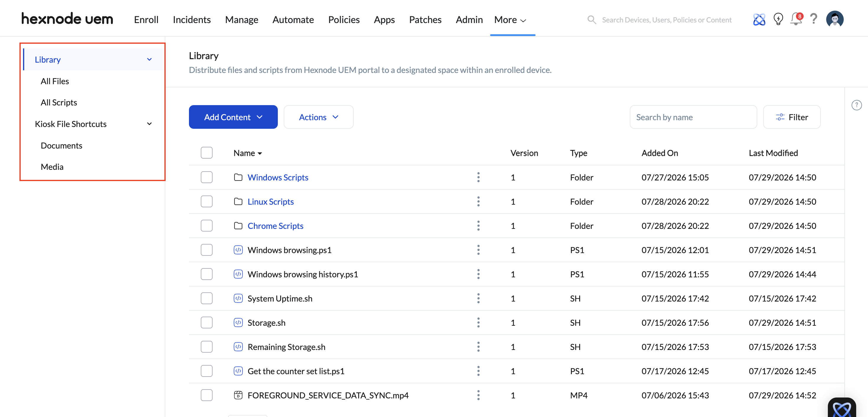Click the script icon of Storage.sh
The width and height of the screenshot is (868, 417).
point(238,322)
